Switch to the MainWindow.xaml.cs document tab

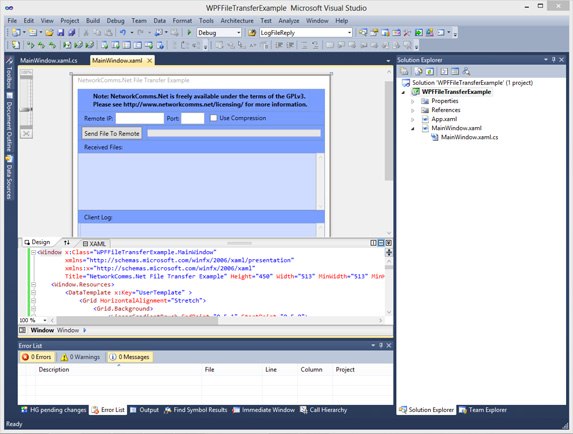(x=49, y=61)
